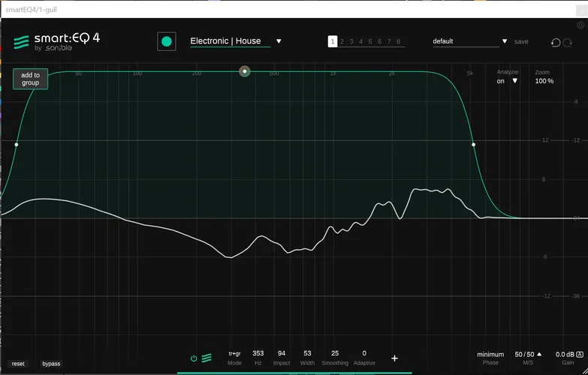Toggle the auto gain A icon
This screenshot has height=375, width=588.
click(580, 355)
